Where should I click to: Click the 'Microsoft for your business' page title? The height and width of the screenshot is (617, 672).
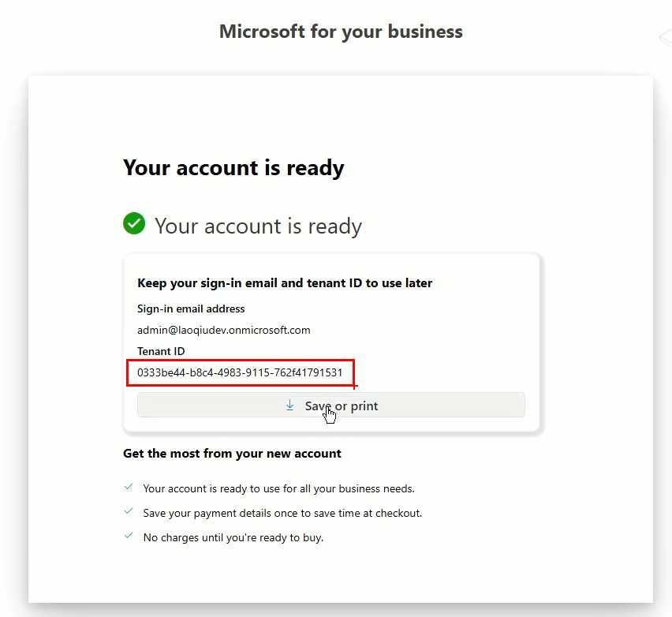click(x=341, y=32)
